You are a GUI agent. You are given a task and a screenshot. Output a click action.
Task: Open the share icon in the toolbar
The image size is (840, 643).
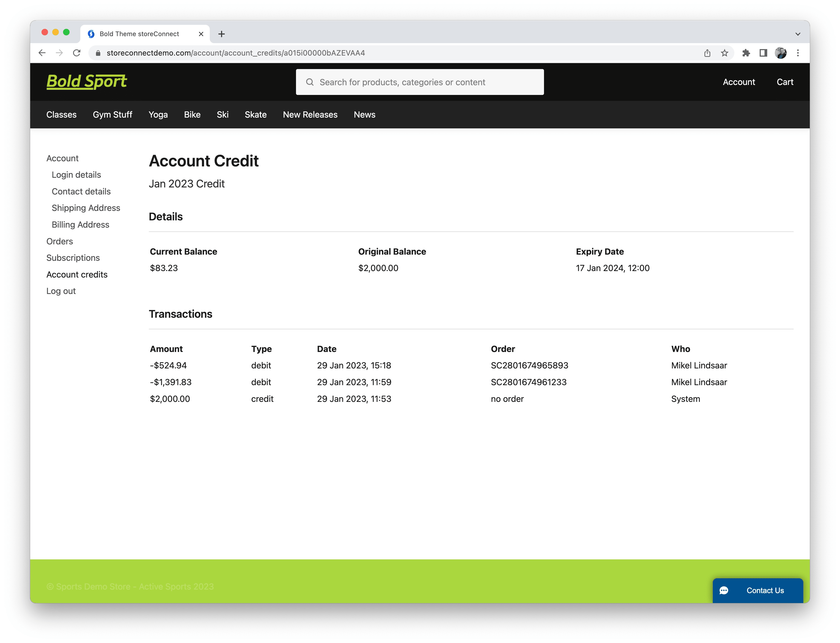(x=707, y=53)
